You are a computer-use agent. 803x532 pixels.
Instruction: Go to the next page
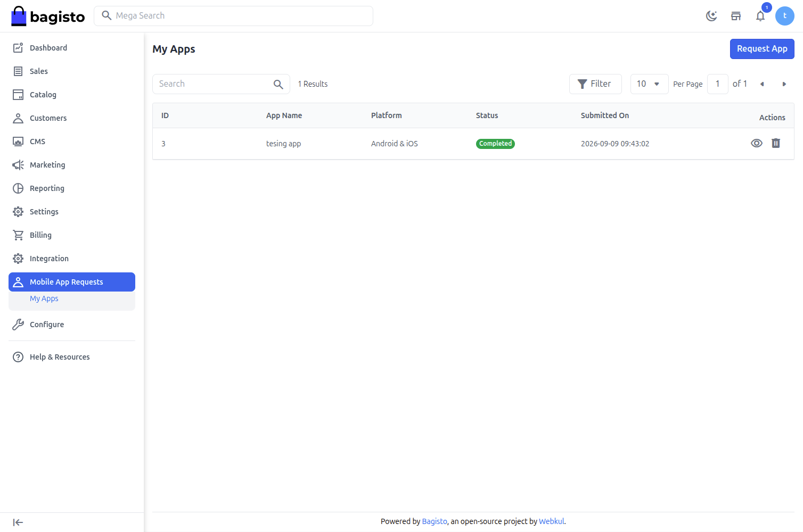(x=784, y=84)
